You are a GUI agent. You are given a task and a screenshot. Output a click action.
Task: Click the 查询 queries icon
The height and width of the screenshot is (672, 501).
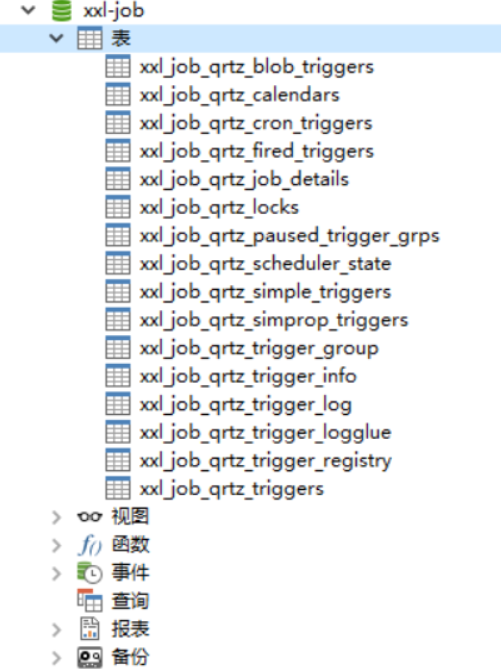[90, 601]
